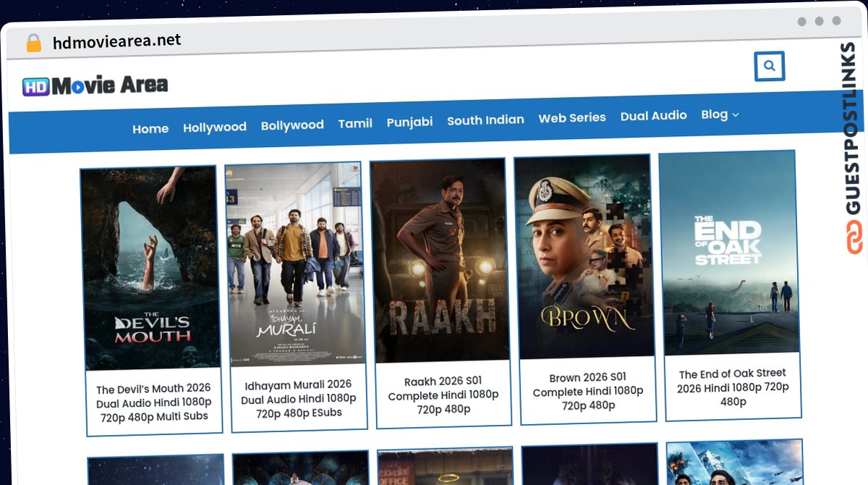The width and height of the screenshot is (868, 485).
Task: Click the padlock icon in address bar
Action: [34, 43]
